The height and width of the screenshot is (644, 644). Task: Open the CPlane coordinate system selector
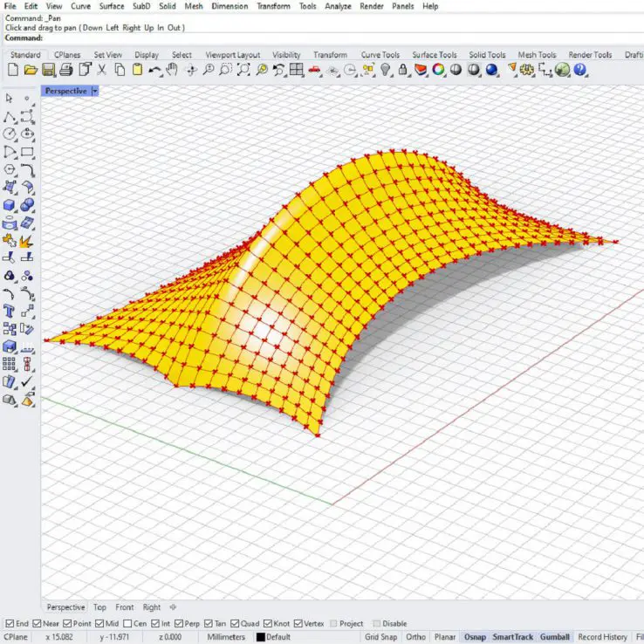(17, 637)
